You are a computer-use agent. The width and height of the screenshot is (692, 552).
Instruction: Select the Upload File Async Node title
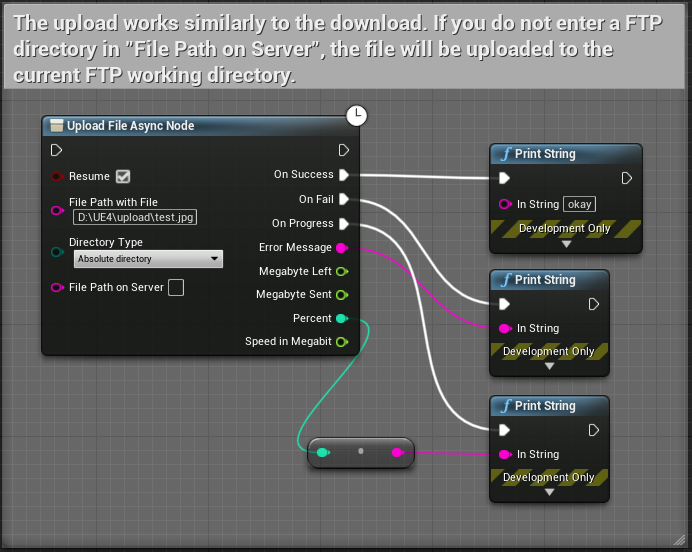click(x=130, y=126)
